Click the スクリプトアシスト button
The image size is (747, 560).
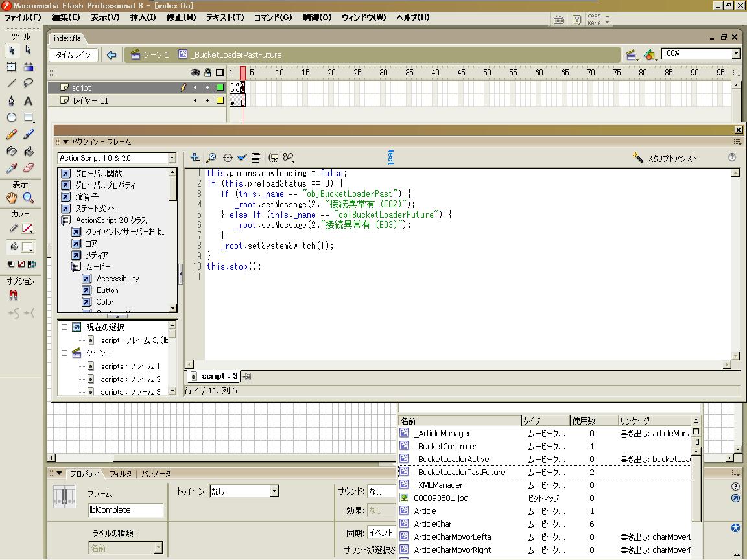pyautogui.click(x=665, y=158)
